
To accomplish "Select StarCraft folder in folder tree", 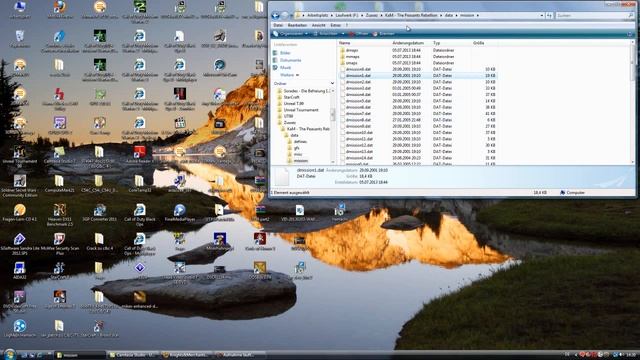I will (291, 98).
